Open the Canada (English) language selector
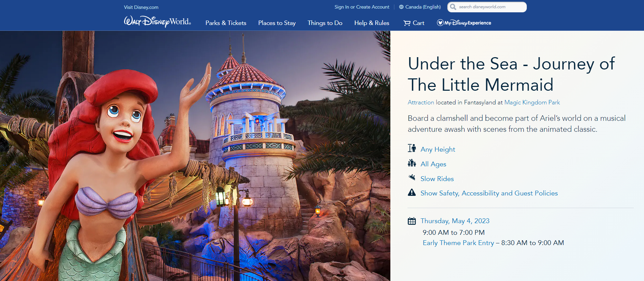 coord(423,7)
